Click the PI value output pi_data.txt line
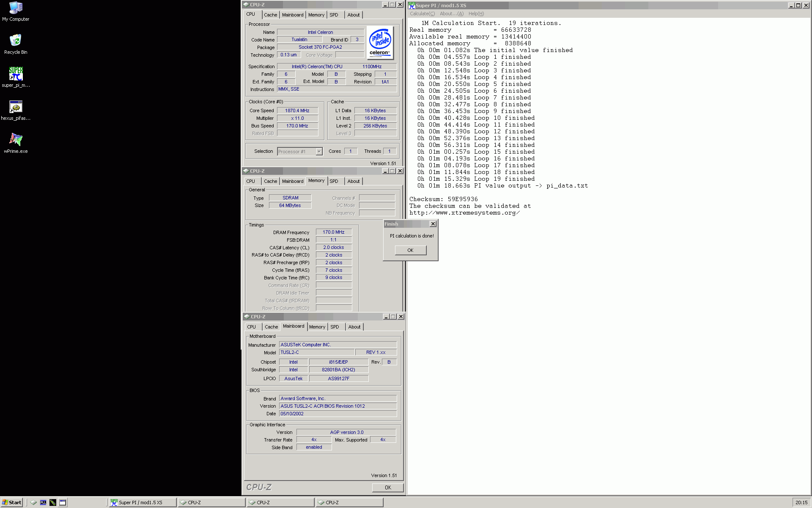The width and height of the screenshot is (812, 508). point(502,185)
